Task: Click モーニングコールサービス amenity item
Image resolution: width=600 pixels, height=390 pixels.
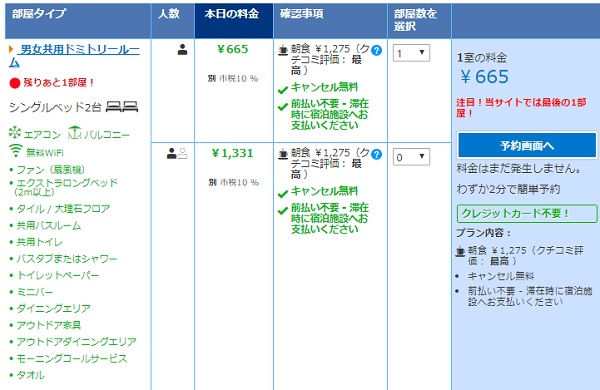Action: pos(72,358)
